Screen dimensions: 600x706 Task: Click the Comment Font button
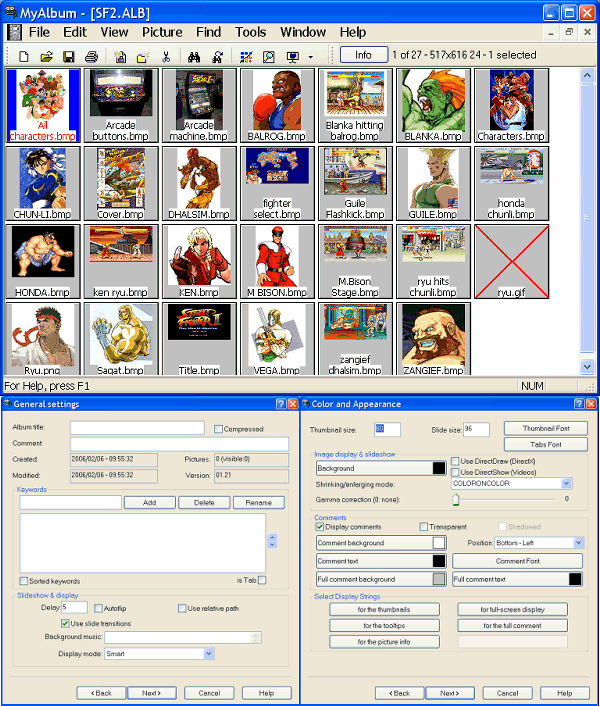pos(518,561)
